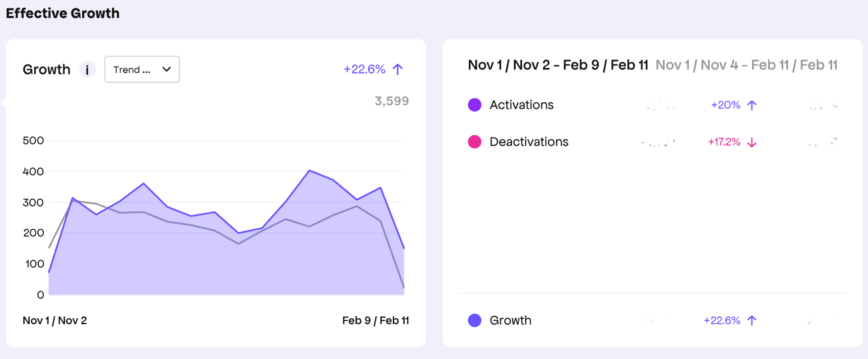Viewport: 868px width, 359px height.
Task: Click the up arrow beside +22.6% header
Action: point(397,69)
